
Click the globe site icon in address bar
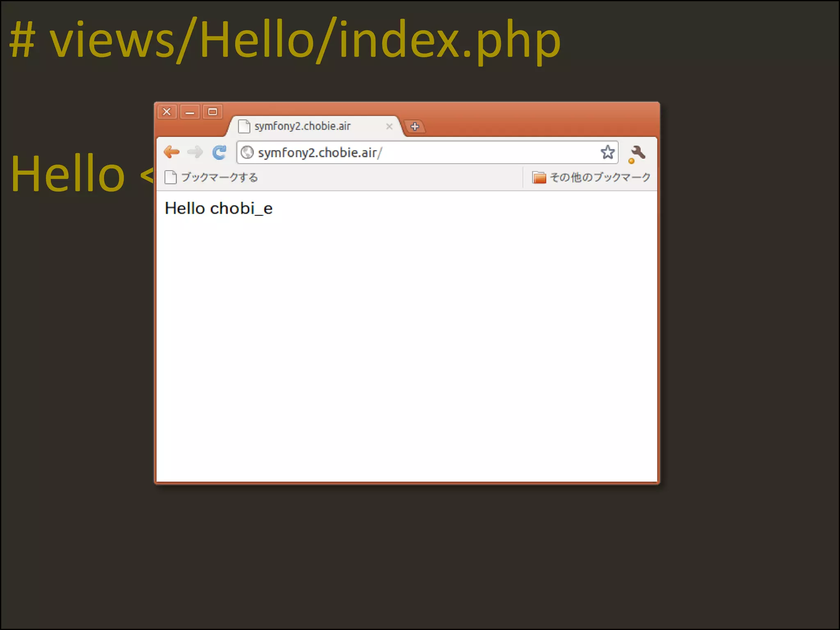click(x=247, y=153)
